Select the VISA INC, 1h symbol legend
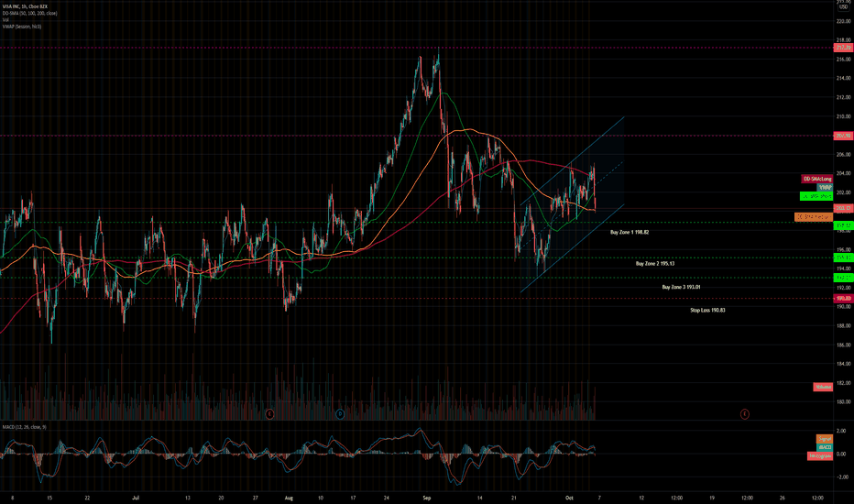The height and width of the screenshot is (504, 854). click(25, 6)
